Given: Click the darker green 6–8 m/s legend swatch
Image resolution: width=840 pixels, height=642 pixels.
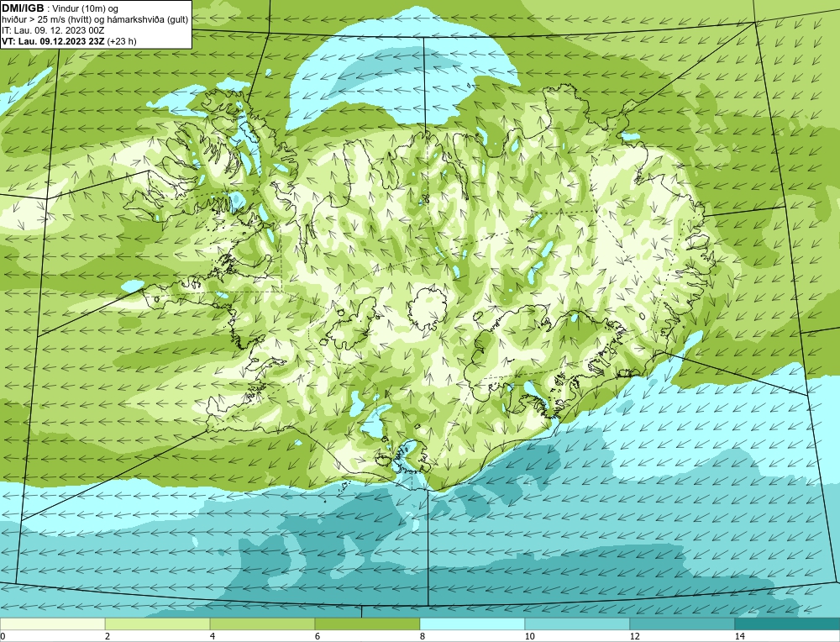Looking at the screenshot, I should [368, 624].
